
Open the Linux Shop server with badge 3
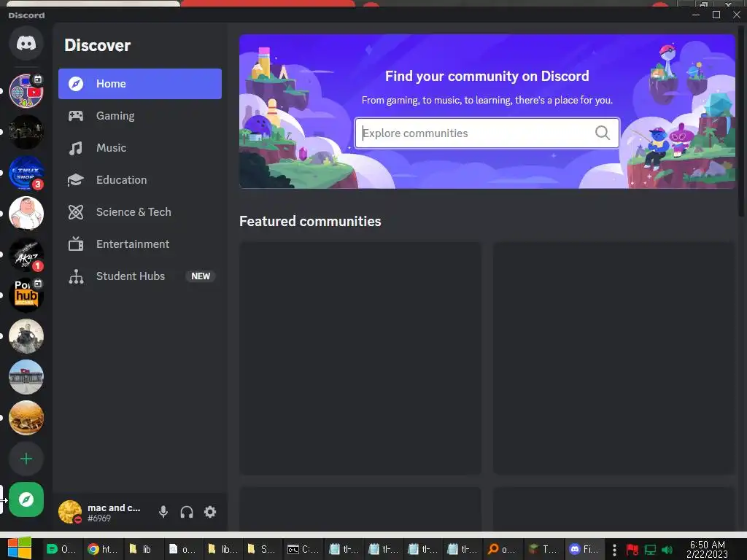click(26, 172)
